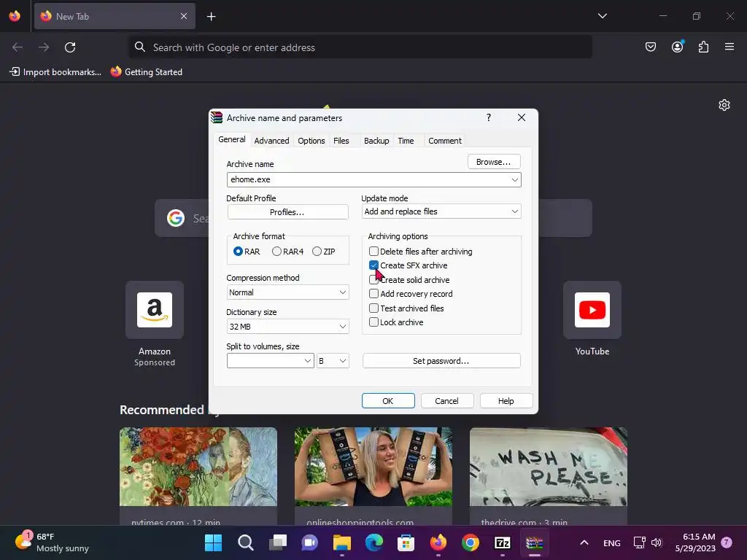Image resolution: width=747 pixels, height=560 pixels.
Task: Switch to the Time tab
Action: point(406,141)
